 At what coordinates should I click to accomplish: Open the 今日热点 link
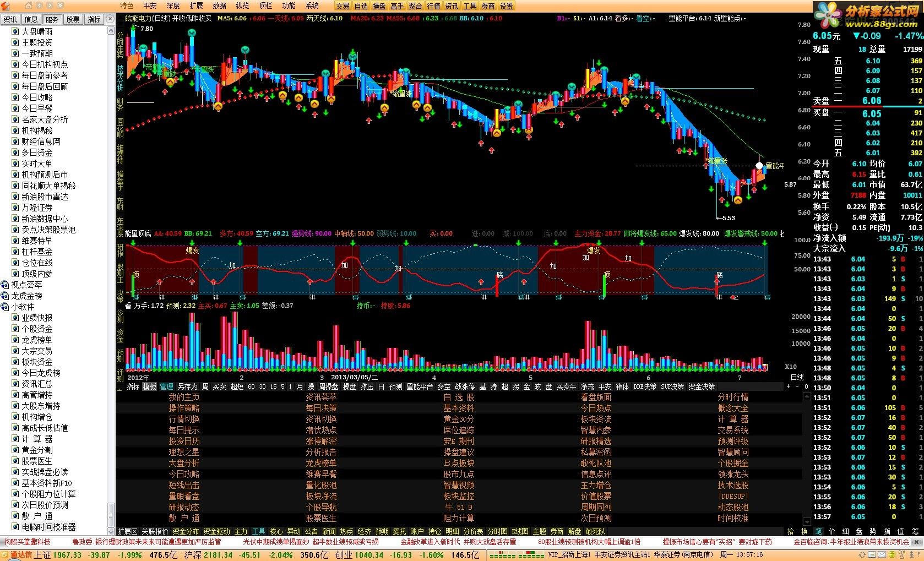pyautogui.click(x=596, y=408)
